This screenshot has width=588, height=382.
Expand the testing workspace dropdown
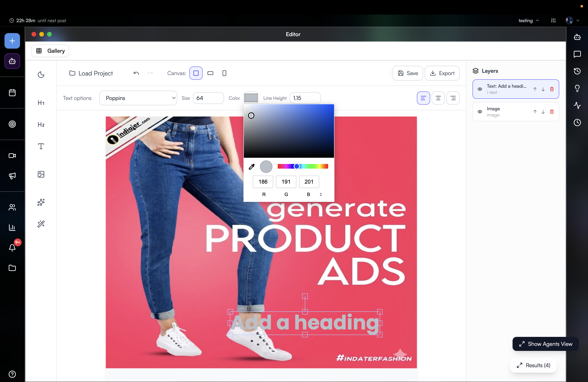pyautogui.click(x=528, y=20)
